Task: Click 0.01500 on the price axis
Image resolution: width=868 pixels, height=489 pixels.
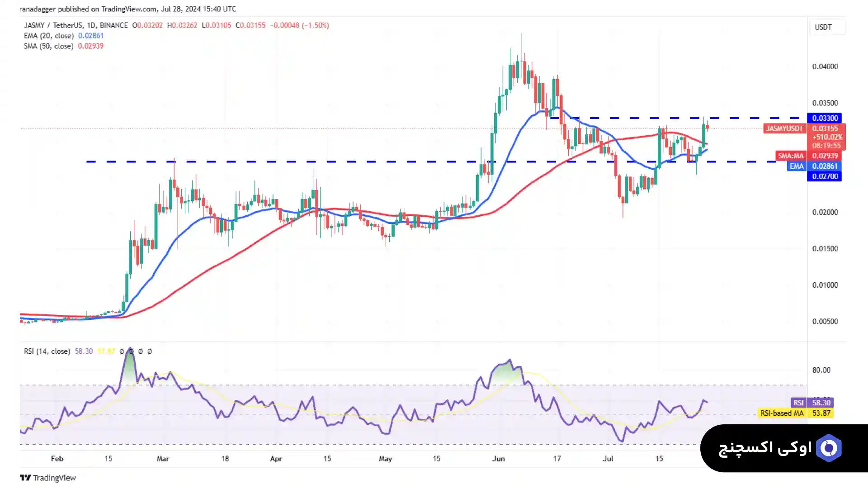Action: click(825, 249)
